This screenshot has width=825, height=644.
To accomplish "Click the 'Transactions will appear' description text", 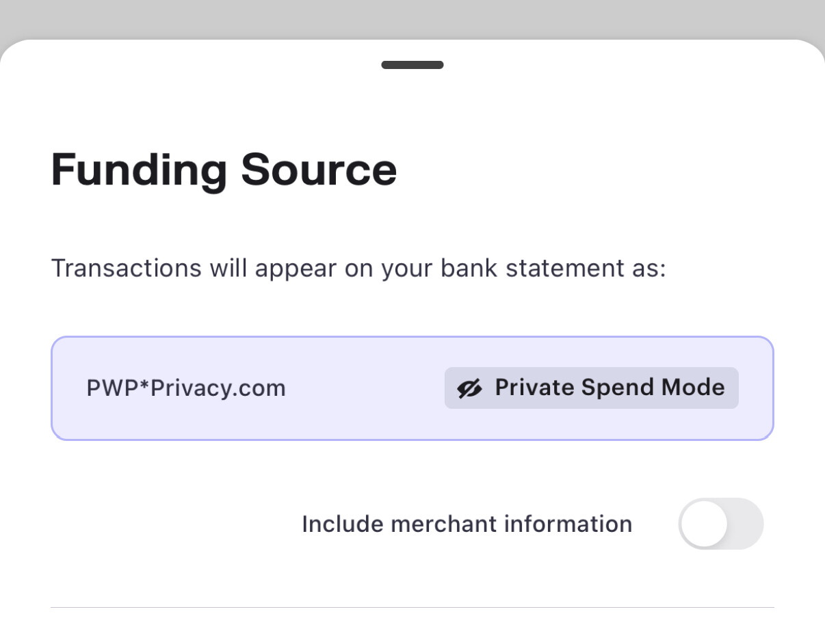I will [358, 268].
